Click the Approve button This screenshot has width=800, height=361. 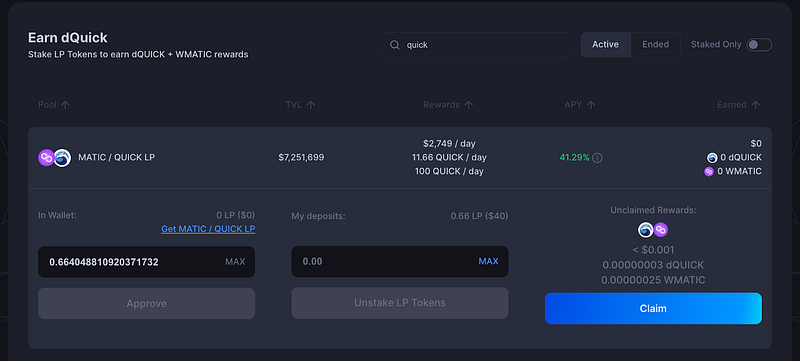[x=146, y=303]
